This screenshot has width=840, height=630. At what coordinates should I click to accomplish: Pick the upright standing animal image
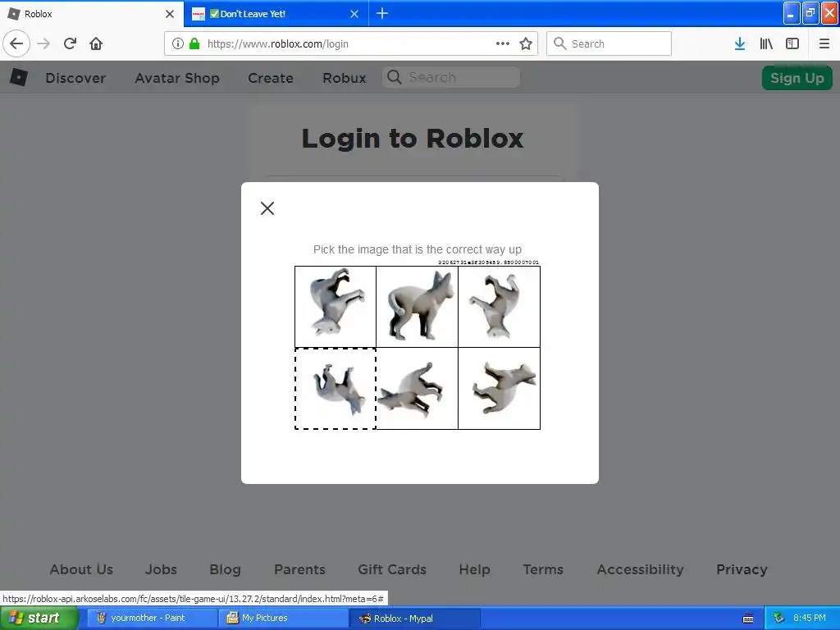(418, 307)
